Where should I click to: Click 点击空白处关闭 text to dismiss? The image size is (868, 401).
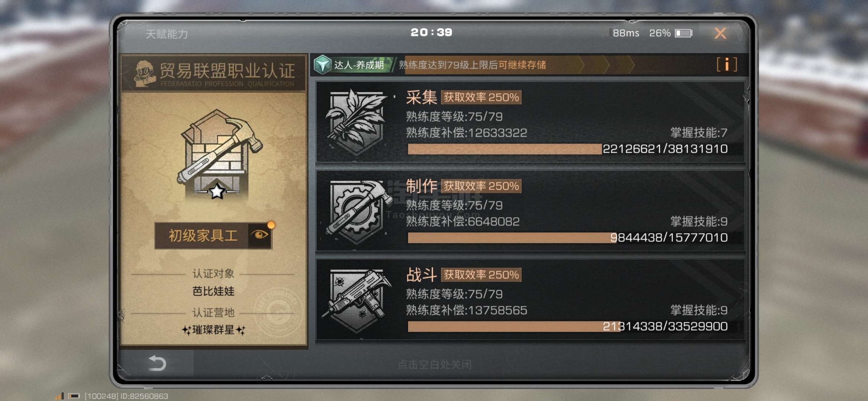(434, 365)
